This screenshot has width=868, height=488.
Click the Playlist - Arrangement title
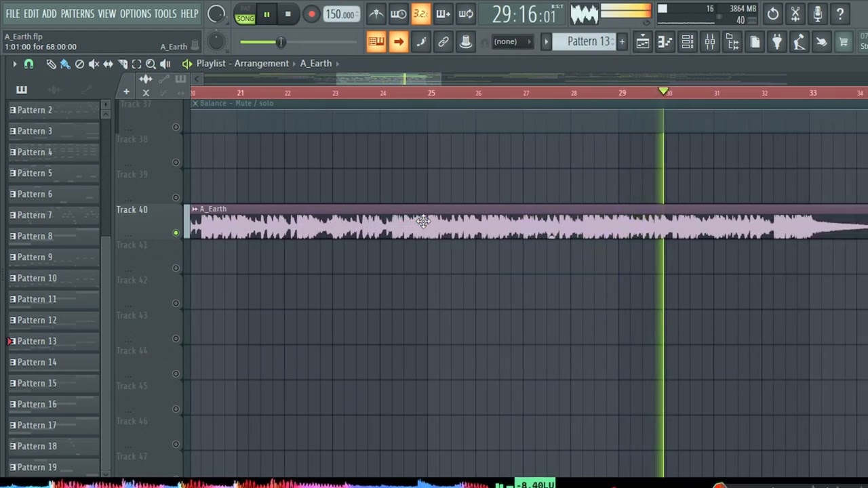click(x=243, y=63)
